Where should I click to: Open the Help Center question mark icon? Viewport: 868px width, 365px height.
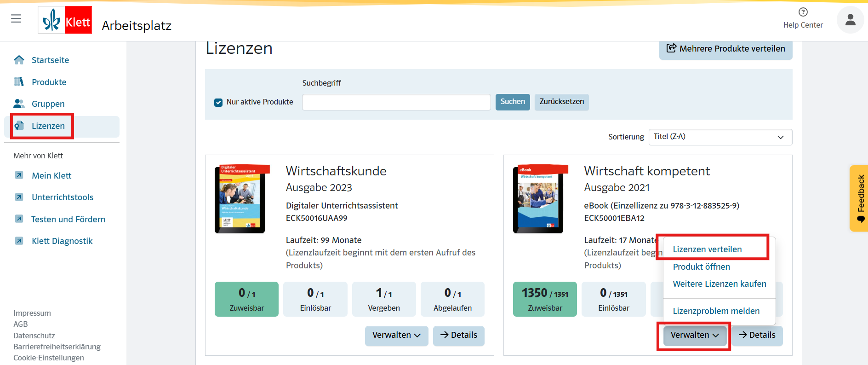[x=803, y=12]
